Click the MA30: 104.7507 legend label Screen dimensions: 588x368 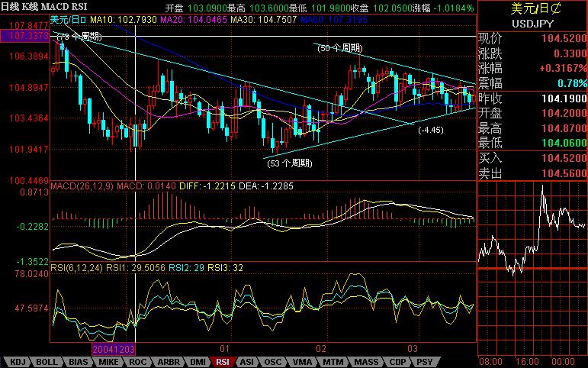pyautogui.click(x=264, y=19)
